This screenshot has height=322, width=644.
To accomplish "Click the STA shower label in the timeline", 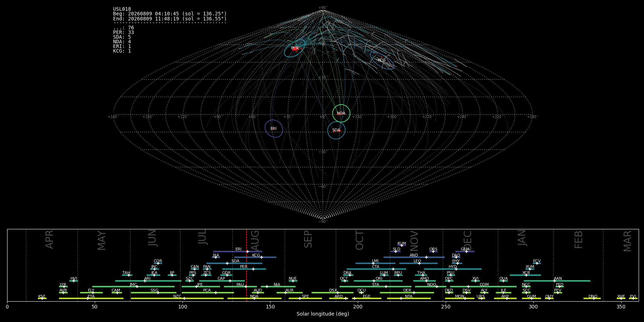I will click(x=375, y=285).
